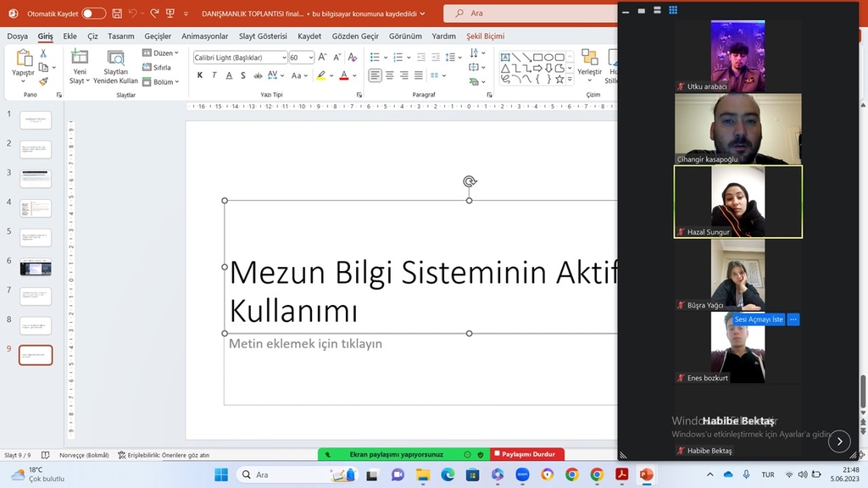Toggle bold formatting with the K icon
Image resolution: width=868 pixels, height=488 pixels.
[x=200, y=75]
